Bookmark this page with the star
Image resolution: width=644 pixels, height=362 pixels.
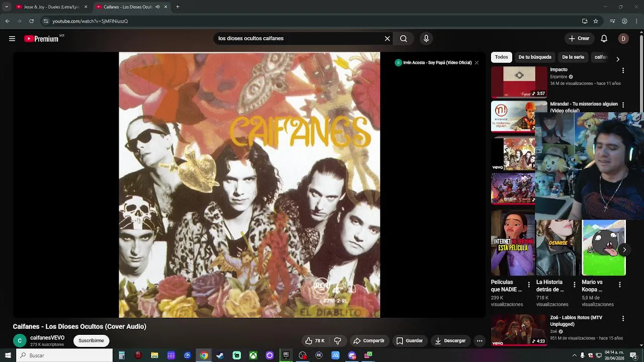click(596, 21)
